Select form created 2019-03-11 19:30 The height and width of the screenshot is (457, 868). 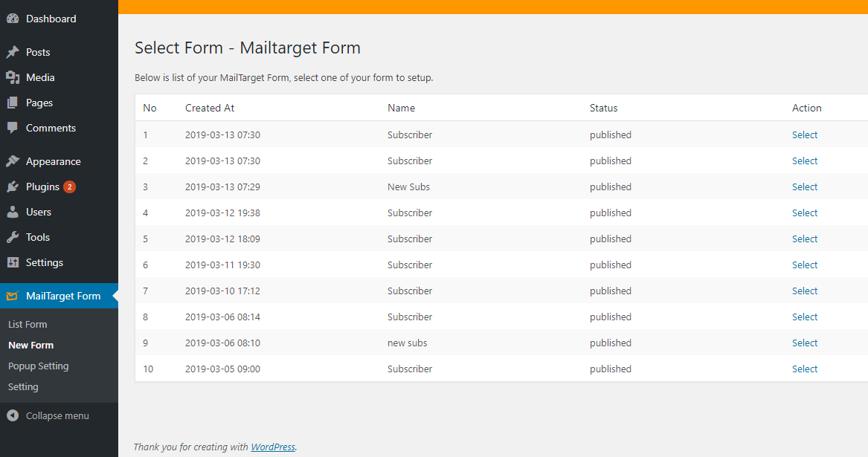click(x=804, y=265)
